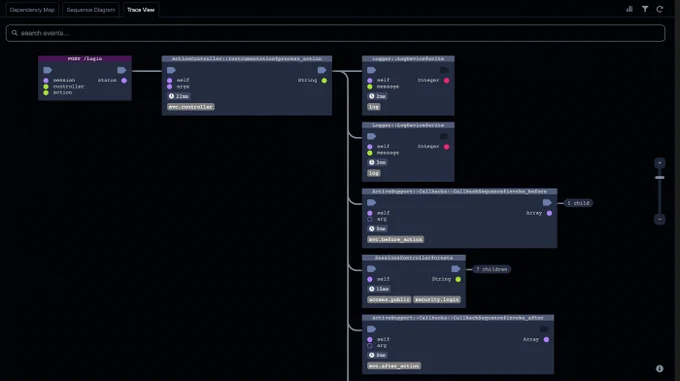Open the info icon at bottom right

(x=660, y=368)
